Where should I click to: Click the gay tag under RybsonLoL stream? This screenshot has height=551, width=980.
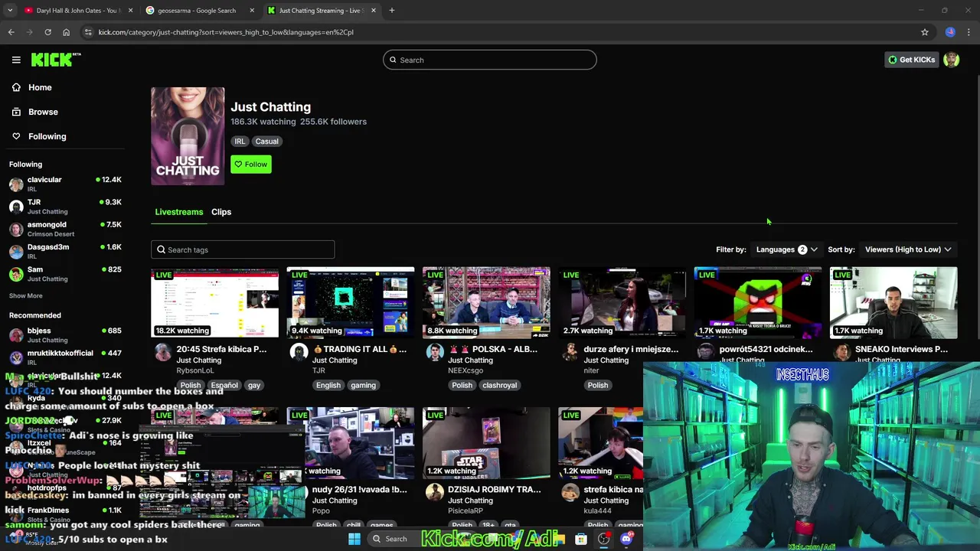(x=253, y=385)
